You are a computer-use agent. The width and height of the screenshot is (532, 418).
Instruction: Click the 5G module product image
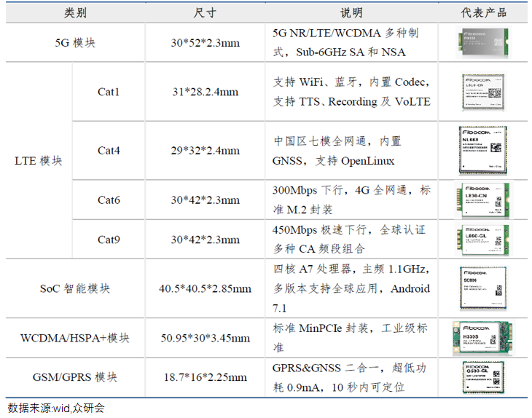[x=483, y=43]
